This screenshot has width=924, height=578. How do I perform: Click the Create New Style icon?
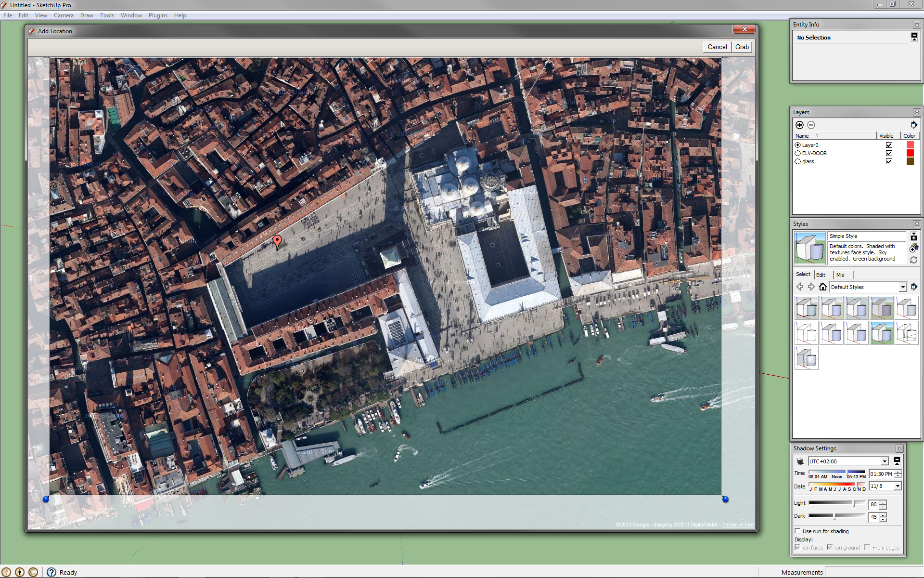913,248
